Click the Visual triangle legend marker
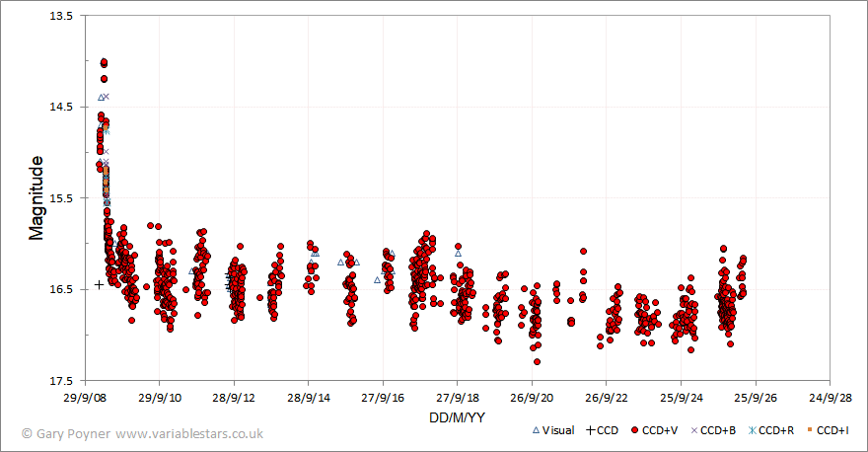Viewport: 868px width, 452px height. 536,430
